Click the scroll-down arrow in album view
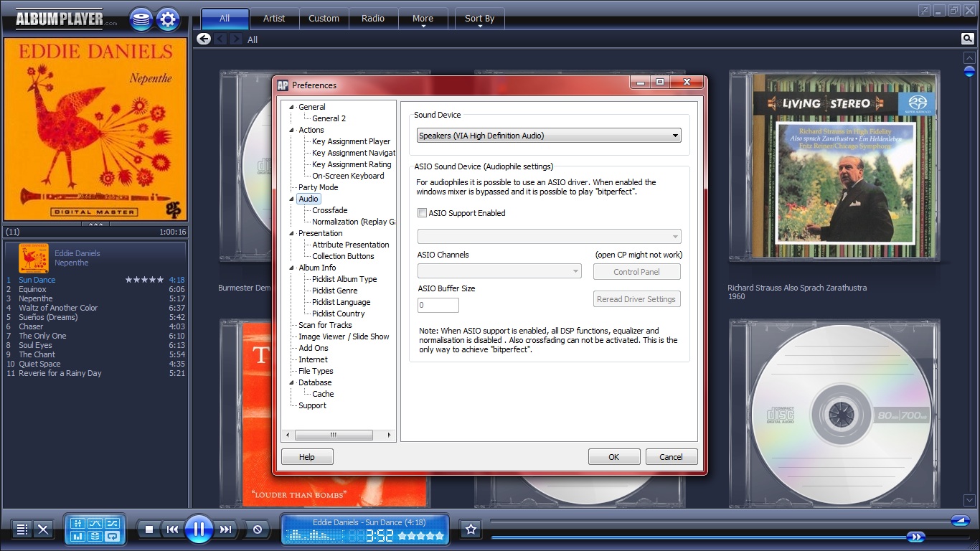The height and width of the screenshot is (551, 980). click(969, 500)
